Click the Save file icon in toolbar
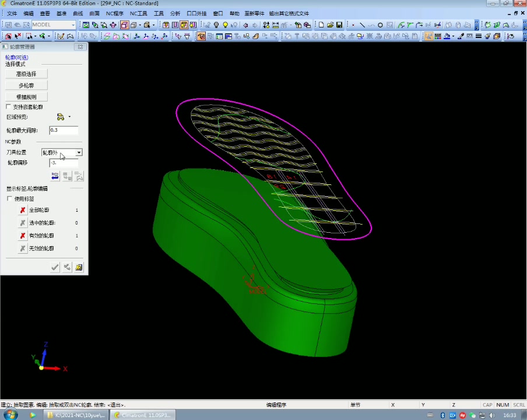527x420 pixels. pyautogui.click(x=339, y=25)
